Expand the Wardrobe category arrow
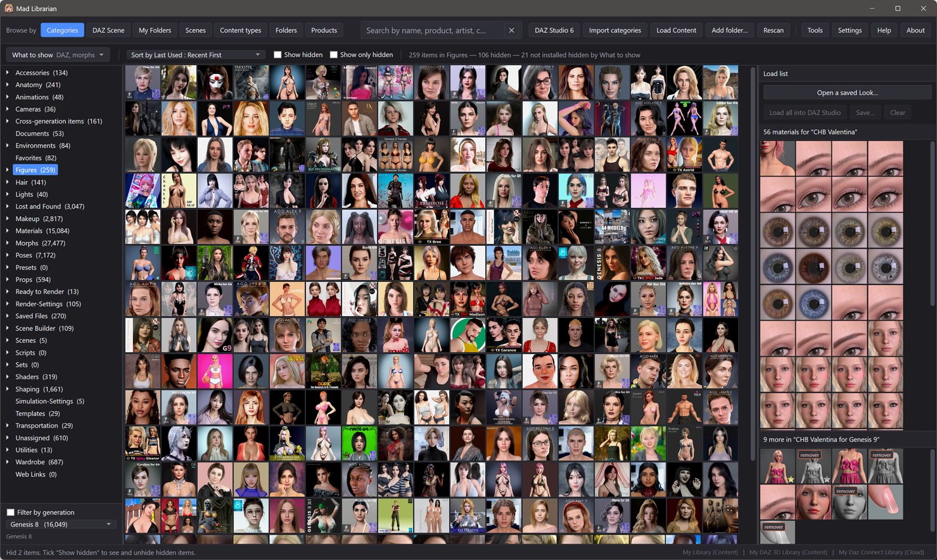Image resolution: width=937 pixels, height=560 pixels. [8, 462]
